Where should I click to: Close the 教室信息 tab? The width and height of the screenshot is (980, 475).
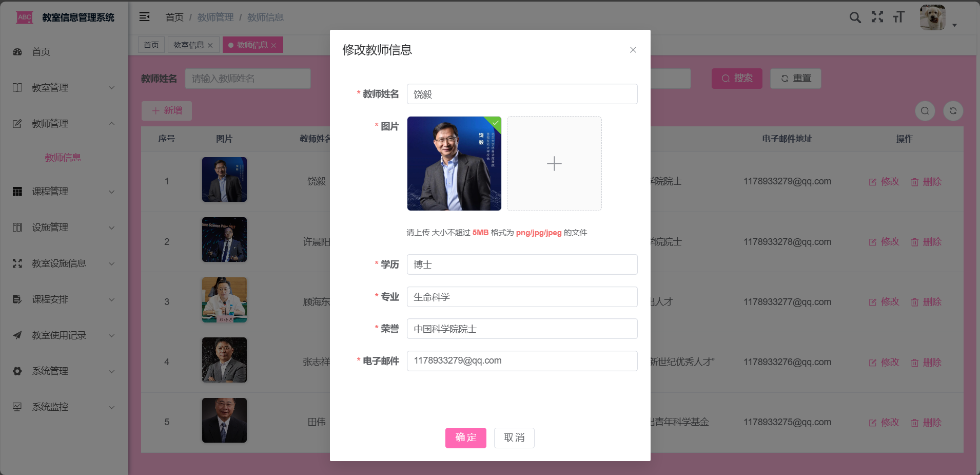click(x=210, y=45)
